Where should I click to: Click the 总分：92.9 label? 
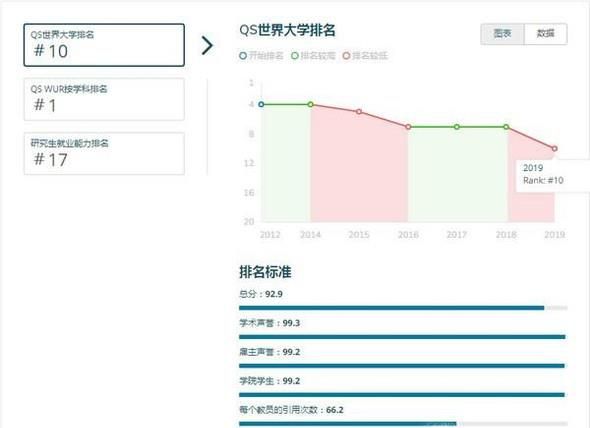pos(261,294)
